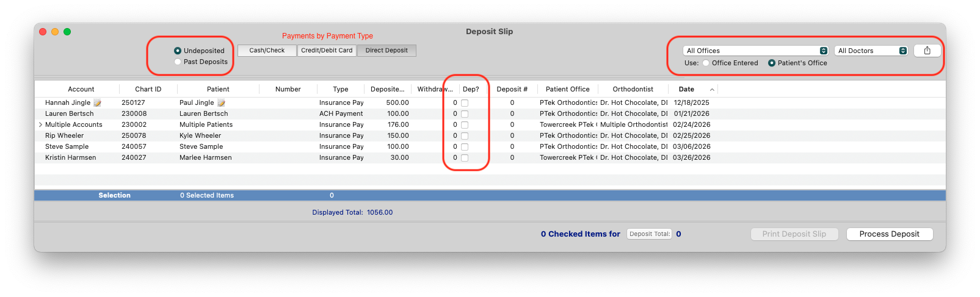Toggle sort arrow on Date column
The image size is (980, 297).
[712, 90]
